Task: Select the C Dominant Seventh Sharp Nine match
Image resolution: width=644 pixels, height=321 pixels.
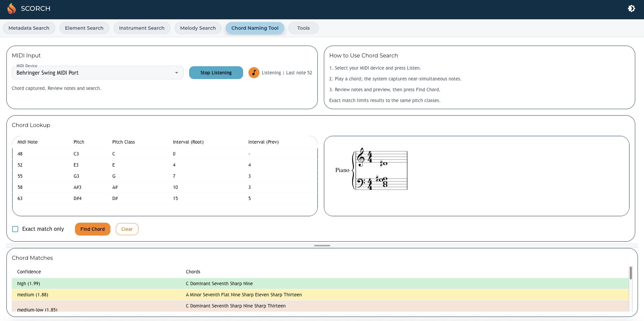Action: tap(219, 283)
